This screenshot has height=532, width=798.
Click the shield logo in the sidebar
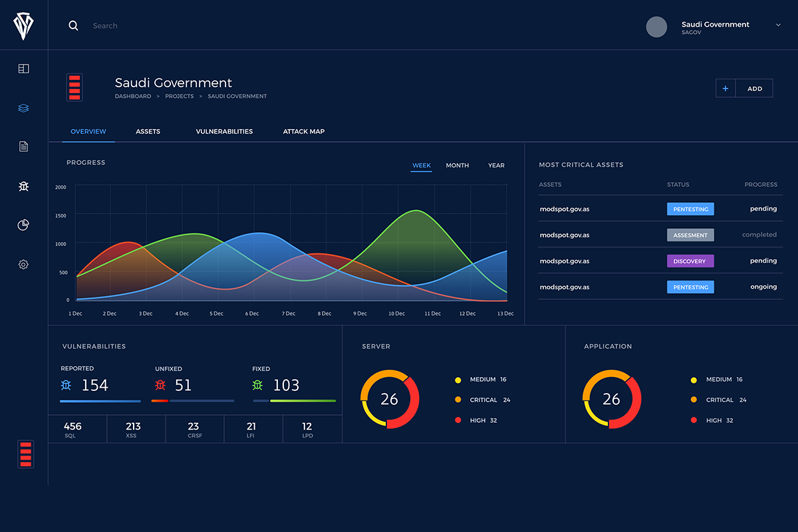point(24,26)
